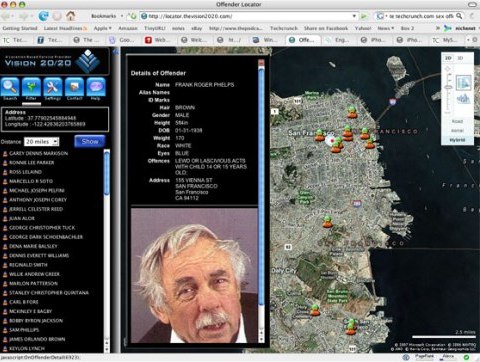Image resolution: width=480 pixels, height=362 pixels.
Task: Click the Contact icon
Action: tap(74, 87)
